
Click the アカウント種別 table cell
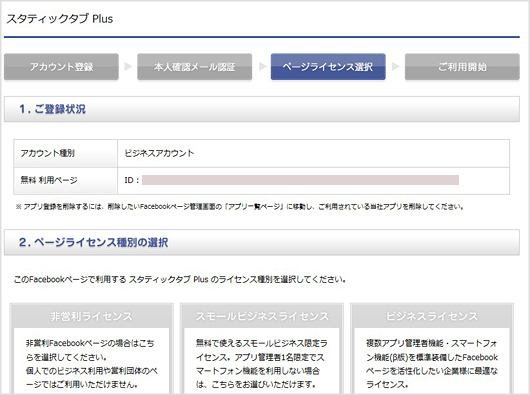66,153
